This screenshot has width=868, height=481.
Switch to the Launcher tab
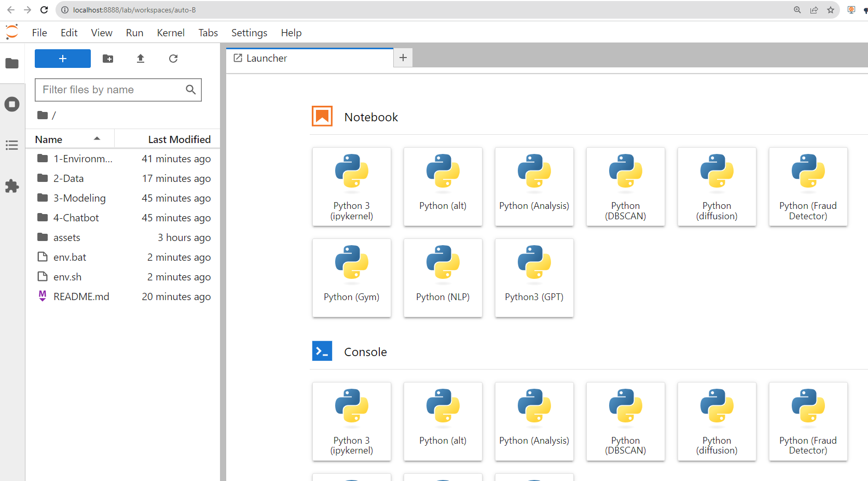(310, 58)
